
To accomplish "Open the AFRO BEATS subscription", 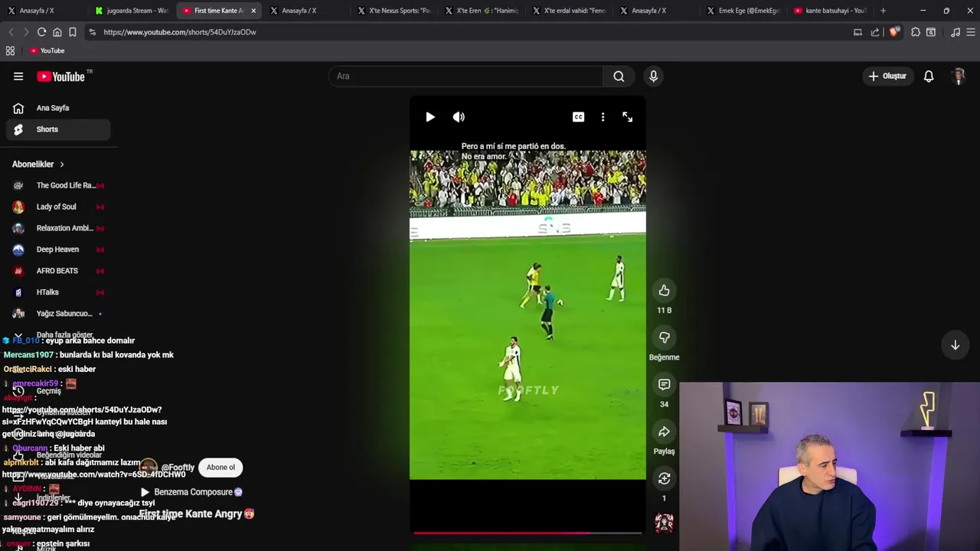I will [x=58, y=271].
